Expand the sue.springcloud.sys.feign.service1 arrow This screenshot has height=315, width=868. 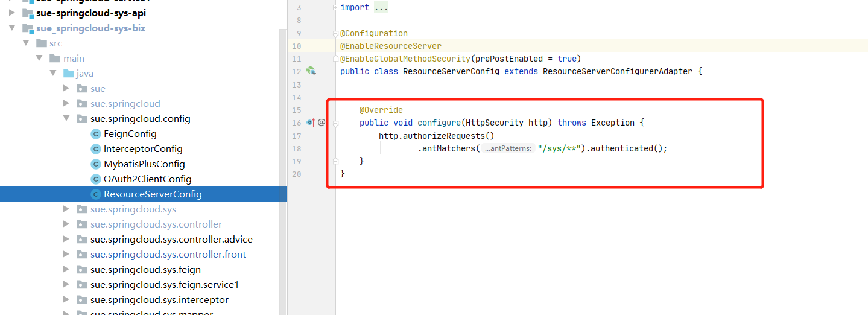coord(66,285)
